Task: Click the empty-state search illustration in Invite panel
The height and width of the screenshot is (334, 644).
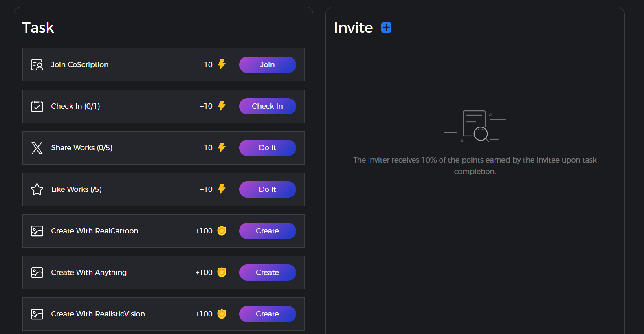Action: click(x=475, y=126)
